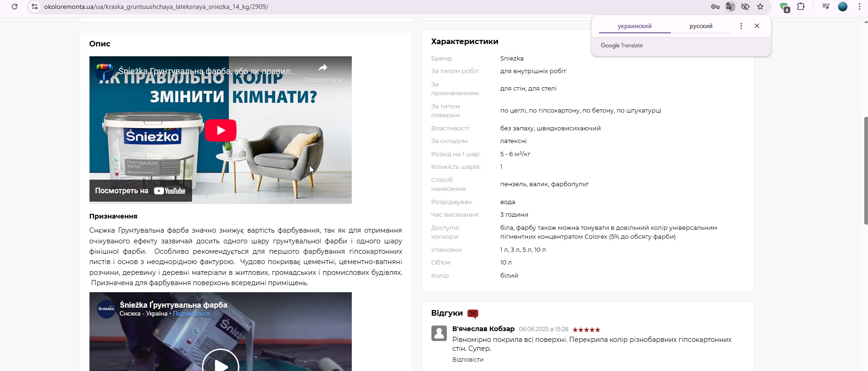Bookmark this page with the star icon
This screenshot has height=371, width=868.
[x=760, y=7]
